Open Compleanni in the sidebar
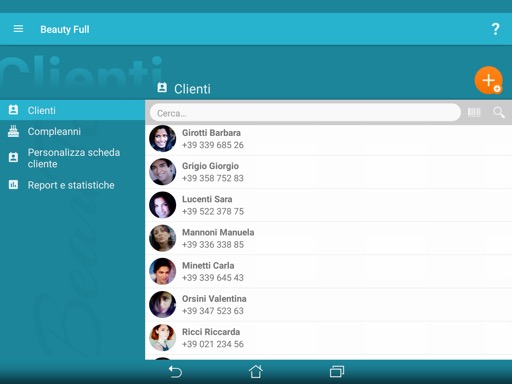The width and height of the screenshot is (512, 384). click(x=72, y=131)
